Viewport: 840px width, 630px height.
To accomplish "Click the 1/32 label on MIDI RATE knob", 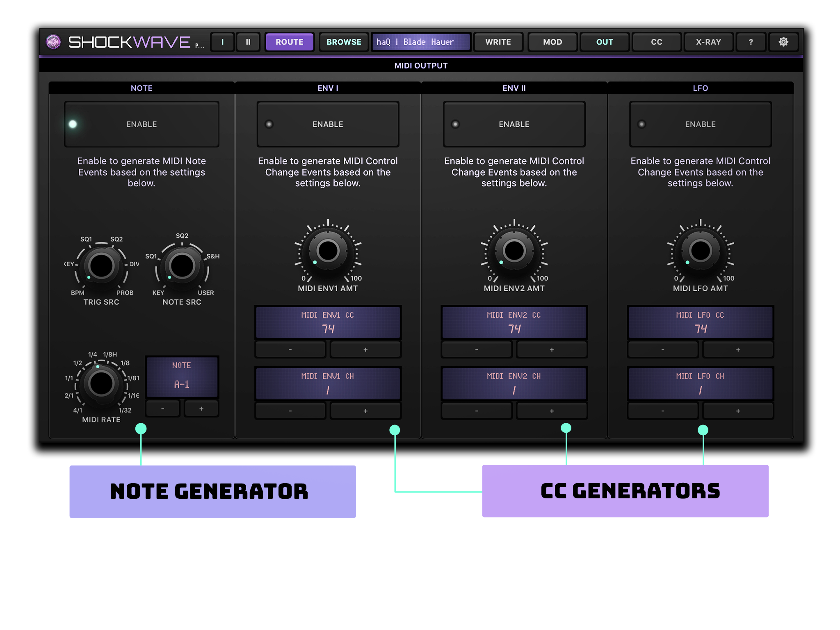I will [125, 410].
